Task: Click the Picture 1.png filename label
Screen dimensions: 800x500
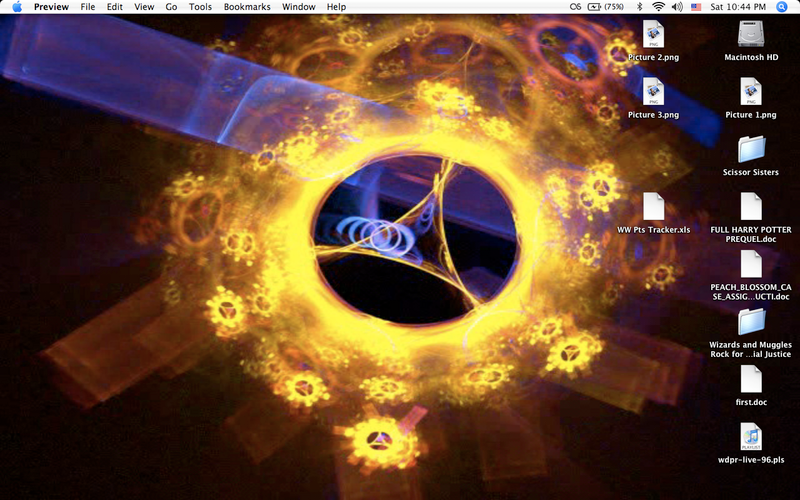Action: pos(751,115)
